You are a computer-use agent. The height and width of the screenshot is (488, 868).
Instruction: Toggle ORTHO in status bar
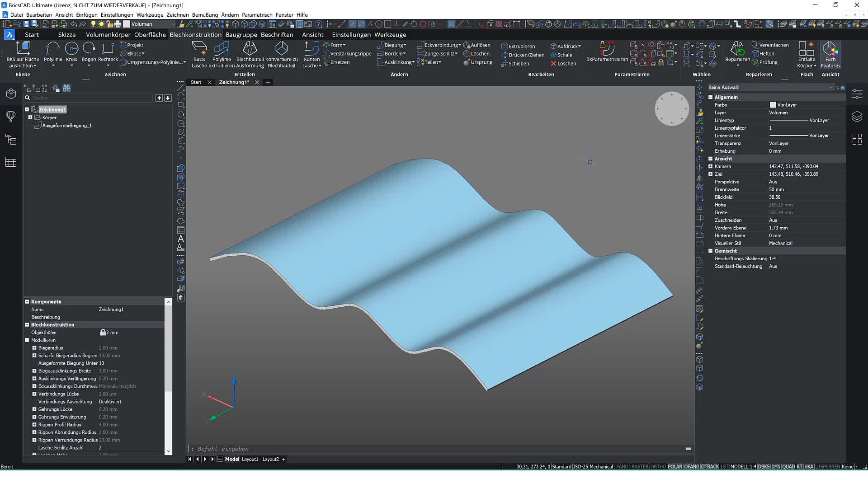(658, 467)
